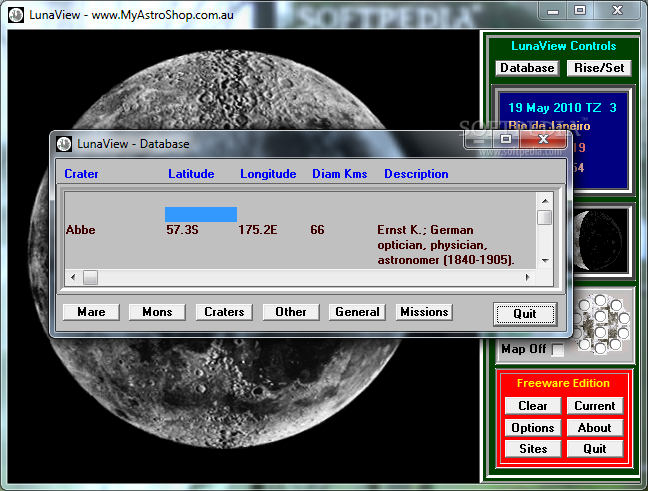Open the Database button in LunaView Controls
This screenshot has width=648, height=491.
click(527, 68)
